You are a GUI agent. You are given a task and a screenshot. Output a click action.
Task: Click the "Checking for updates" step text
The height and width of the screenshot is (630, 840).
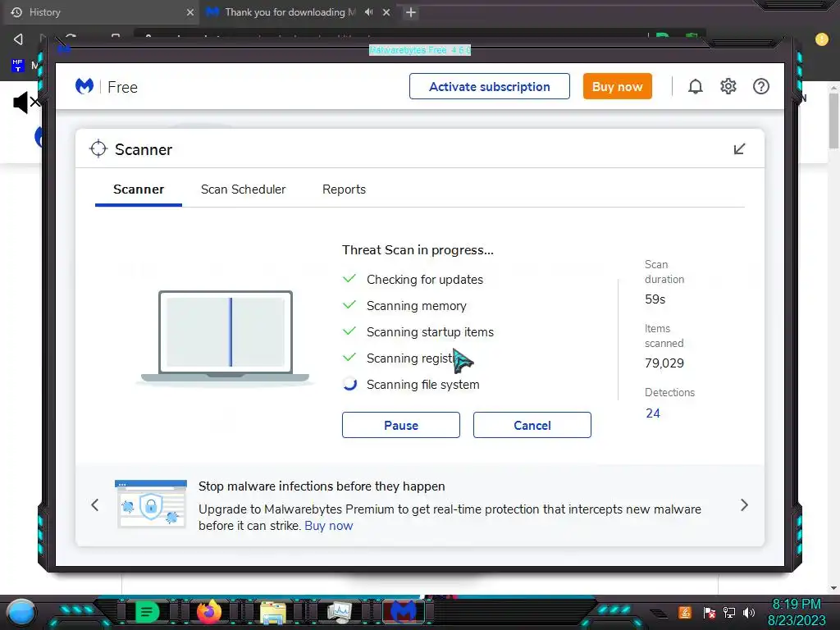pyautogui.click(x=425, y=280)
